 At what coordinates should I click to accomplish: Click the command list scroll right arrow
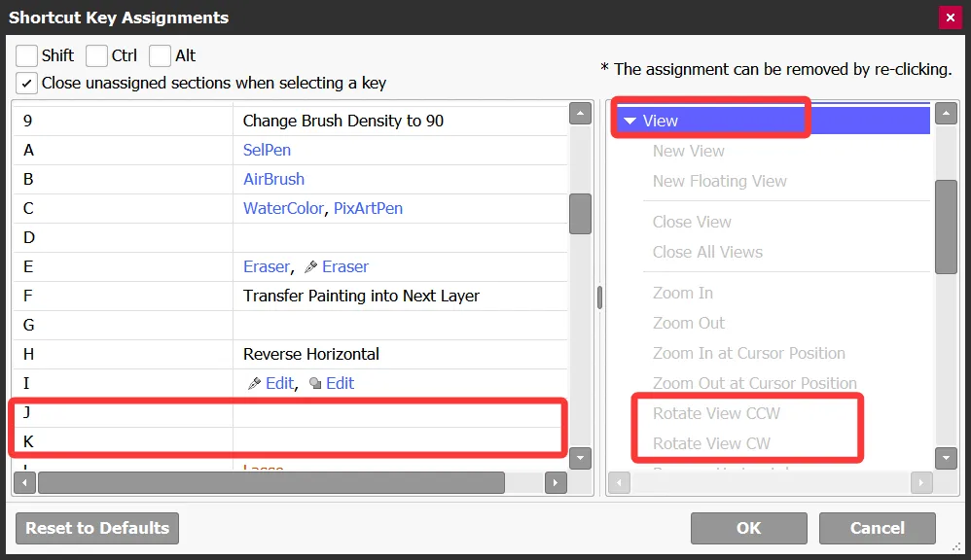click(x=921, y=482)
